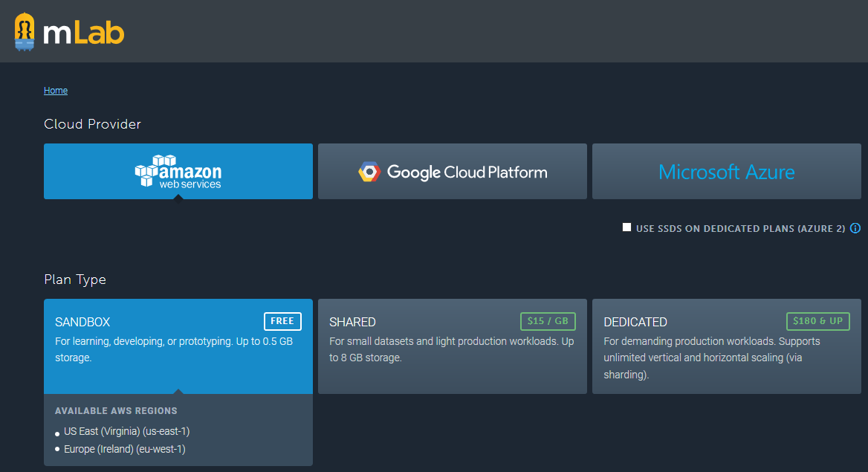868x472 pixels.
Task: Click info icon next to SSDs option
Action: point(855,228)
